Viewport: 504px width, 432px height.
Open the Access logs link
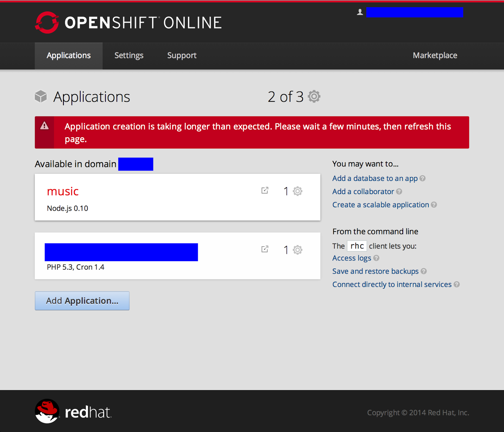pyautogui.click(x=352, y=258)
